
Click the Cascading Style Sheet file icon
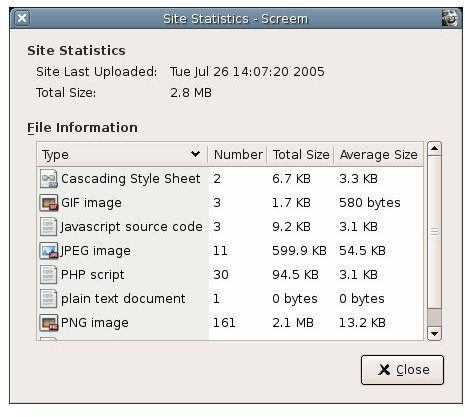(x=49, y=179)
